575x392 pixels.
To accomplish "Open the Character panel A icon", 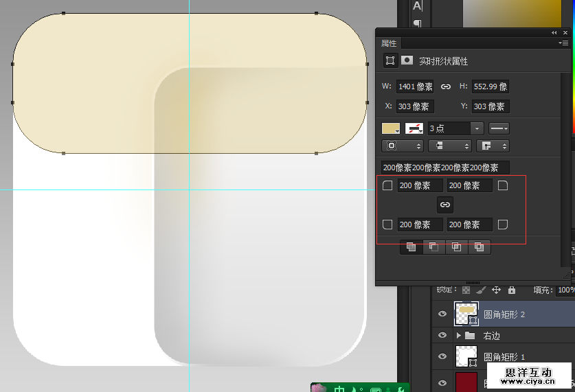I will 417,6.
